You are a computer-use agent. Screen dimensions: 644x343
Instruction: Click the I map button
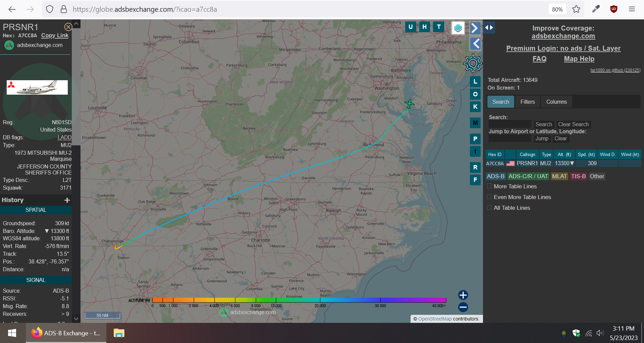(475, 151)
